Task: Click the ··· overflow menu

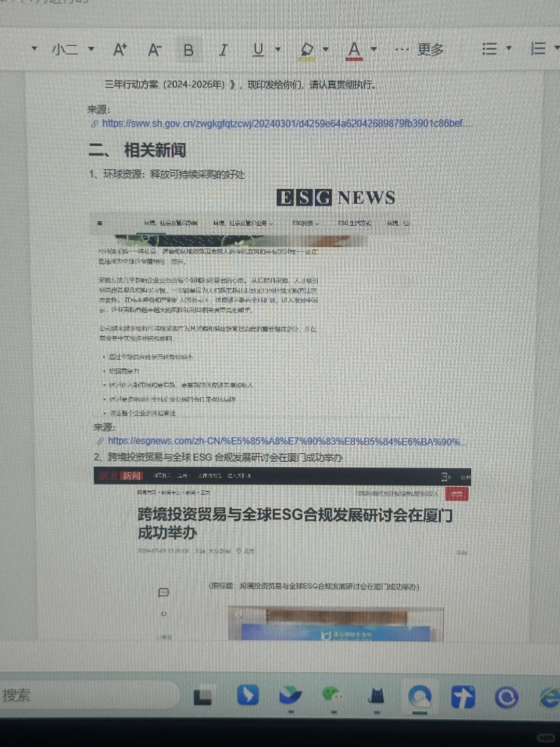Action: tap(402, 48)
